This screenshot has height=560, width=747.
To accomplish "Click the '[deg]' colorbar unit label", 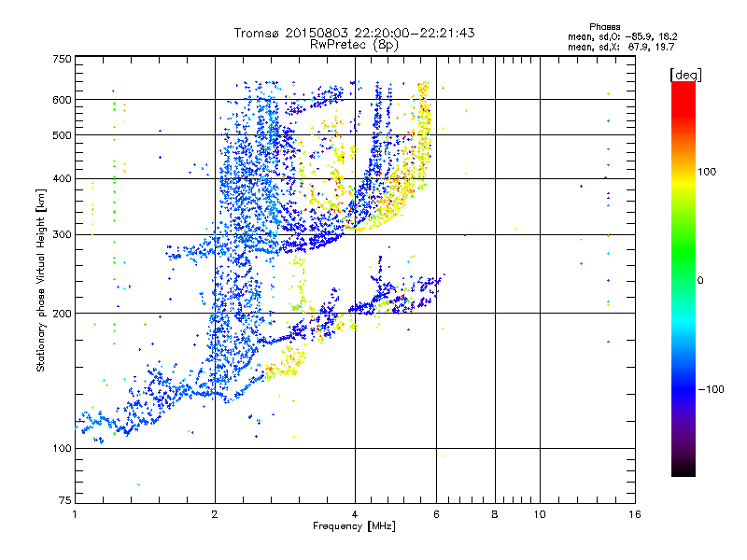I will [685, 75].
